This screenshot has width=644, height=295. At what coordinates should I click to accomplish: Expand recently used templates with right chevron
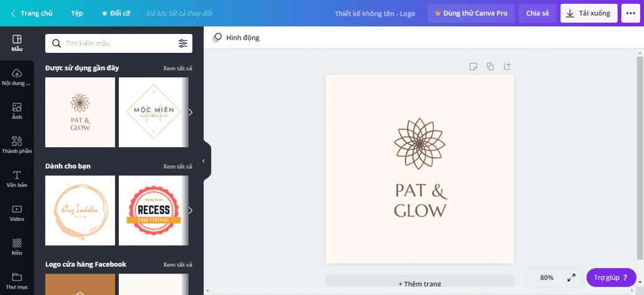point(191,112)
